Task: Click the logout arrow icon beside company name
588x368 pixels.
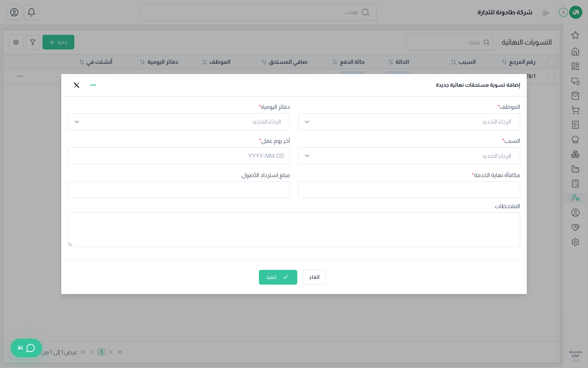Action: click(x=546, y=13)
